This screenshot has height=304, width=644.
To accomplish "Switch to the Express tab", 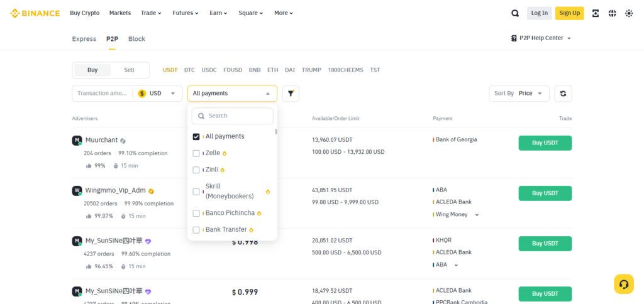I will (x=84, y=39).
